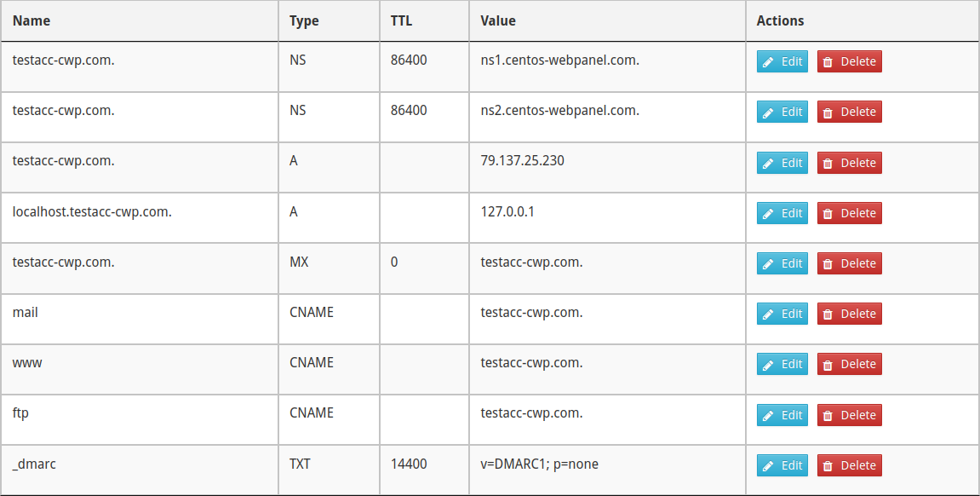The image size is (980, 496).
Task: Edit the ns2.centos-webpanel.com NS record
Action: click(782, 112)
